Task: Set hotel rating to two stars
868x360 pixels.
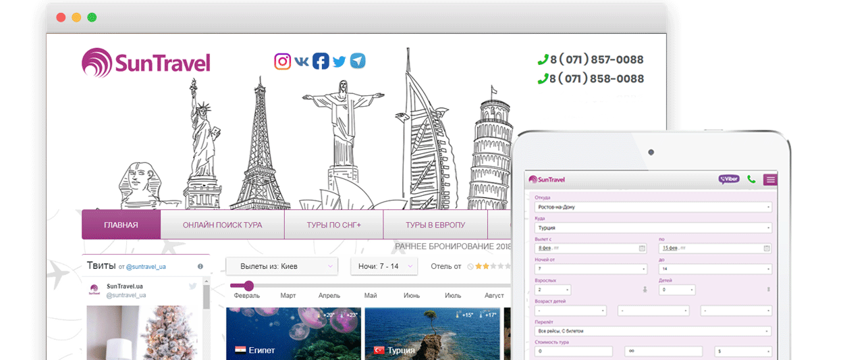Action: [487, 267]
